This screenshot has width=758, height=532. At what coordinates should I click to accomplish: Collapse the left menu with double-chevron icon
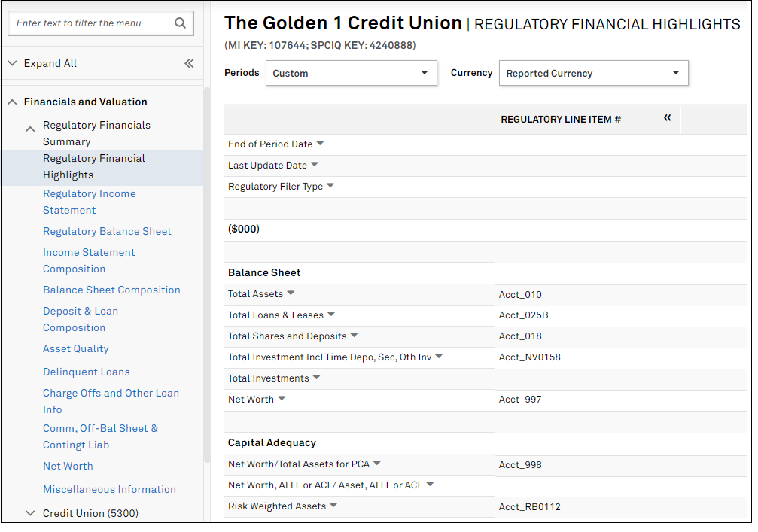pyautogui.click(x=189, y=64)
